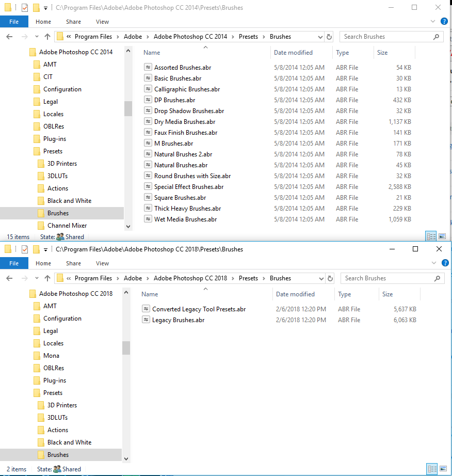The height and width of the screenshot is (476, 452).
Task: Click Up arrow in CC 2014 window
Action: (x=47, y=37)
